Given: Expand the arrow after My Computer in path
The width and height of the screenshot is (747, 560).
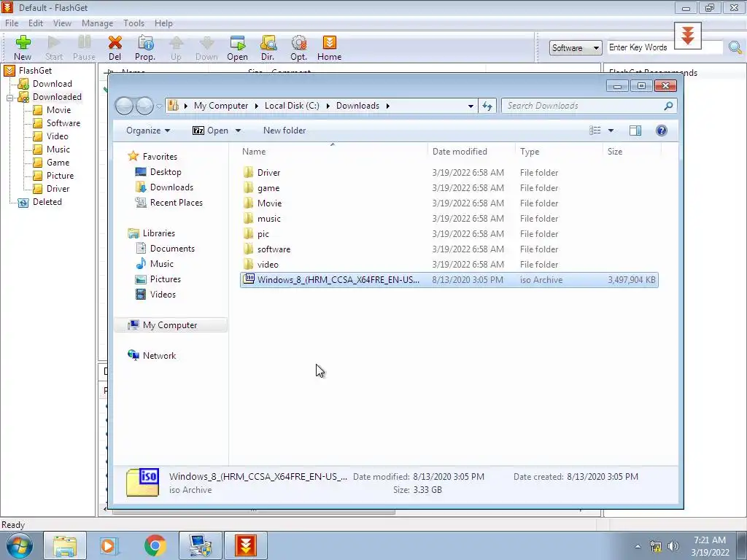Looking at the screenshot, I should pyautogui.click(x=256, y=106).
